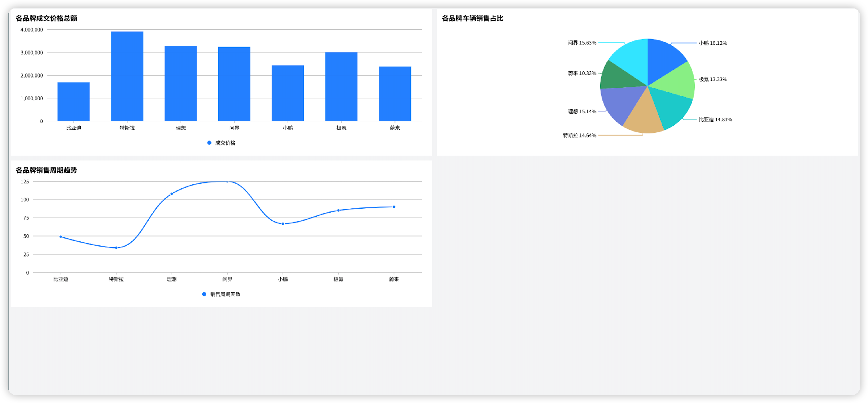Image resolution: width=868 pixels, height=403 pixels.
Task: Click the 比亚迪 x-axis label under the line chart
Action: coord(61,279)
